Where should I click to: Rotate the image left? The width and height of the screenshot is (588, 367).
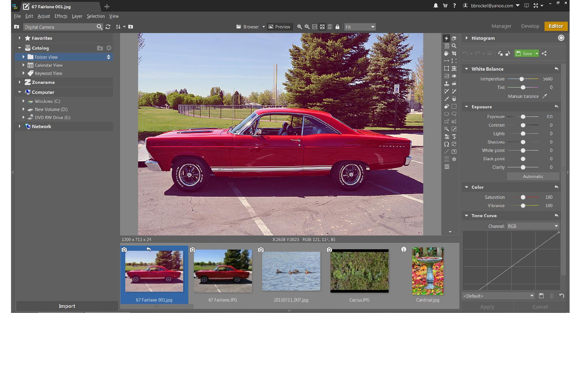[x=500, y=54]
